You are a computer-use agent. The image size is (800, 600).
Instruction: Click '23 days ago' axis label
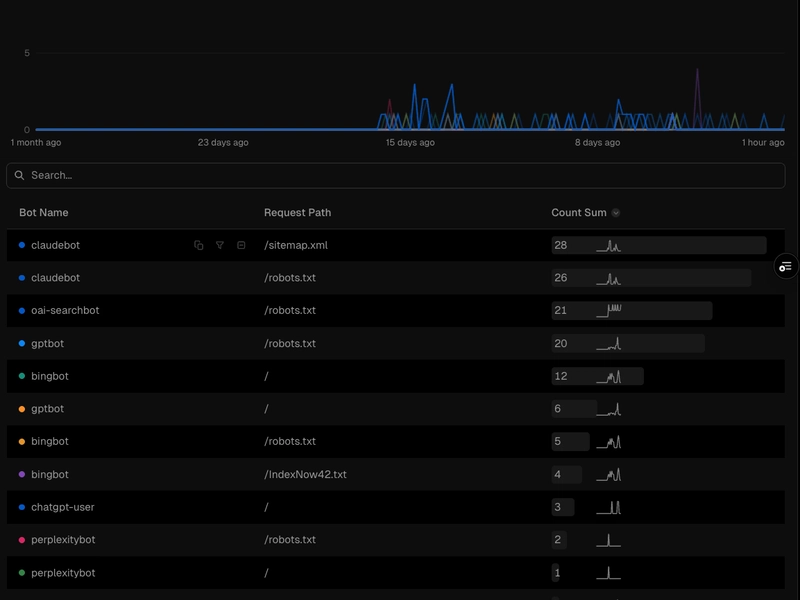(223, 143)
